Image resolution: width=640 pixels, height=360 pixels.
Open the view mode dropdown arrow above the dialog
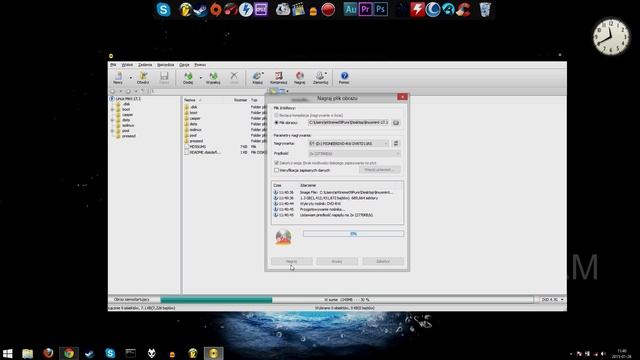pos(287,91)
